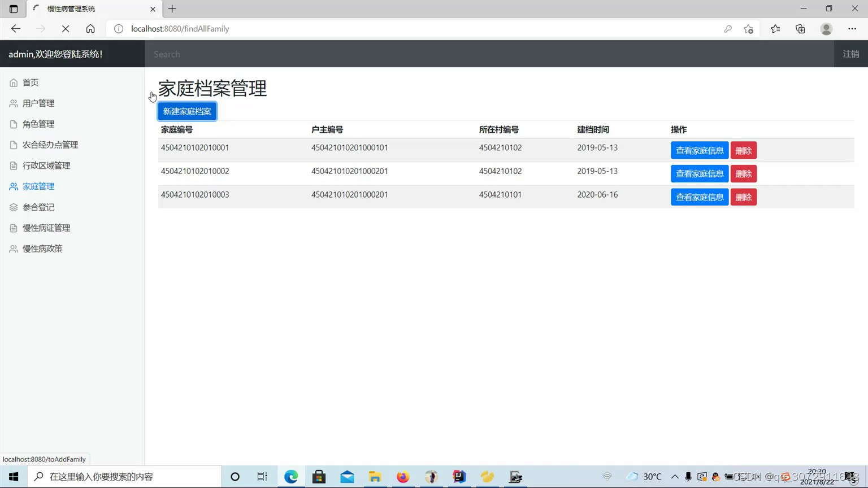Click the 农合经办点管理 file icon
The height and width of the screenshot is (488, 868).
pyautogui.click(x=14, y=145)
